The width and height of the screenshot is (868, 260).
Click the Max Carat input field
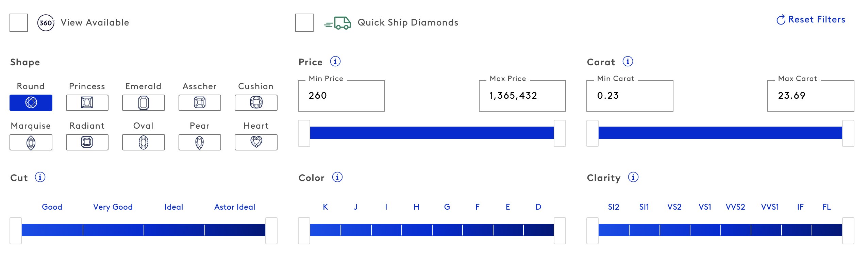811,96
